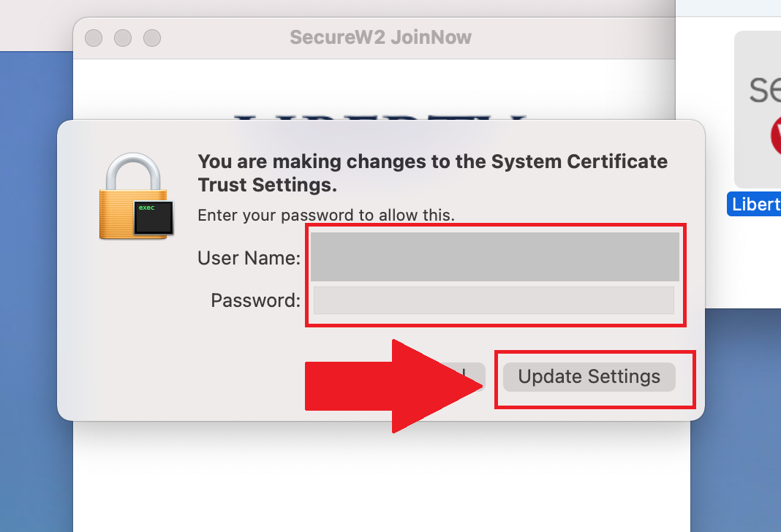Click the highlighted Liberty file name label

click(x=755, y=204)
